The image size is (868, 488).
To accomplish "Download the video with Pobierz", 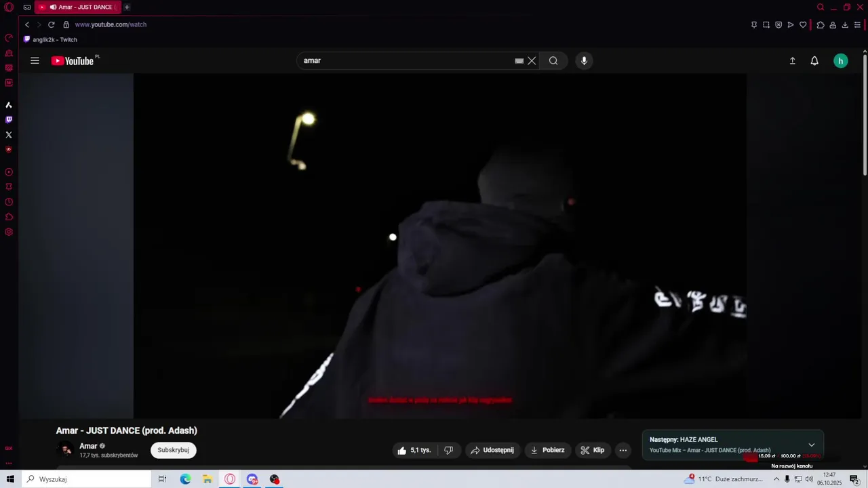I will [x=547, y=450].
